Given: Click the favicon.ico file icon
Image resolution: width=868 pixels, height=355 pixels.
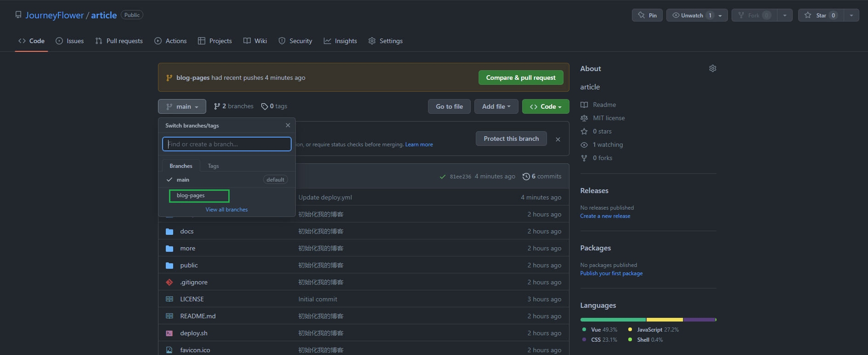Looking at the screenshot, I should tap(169, 350).
